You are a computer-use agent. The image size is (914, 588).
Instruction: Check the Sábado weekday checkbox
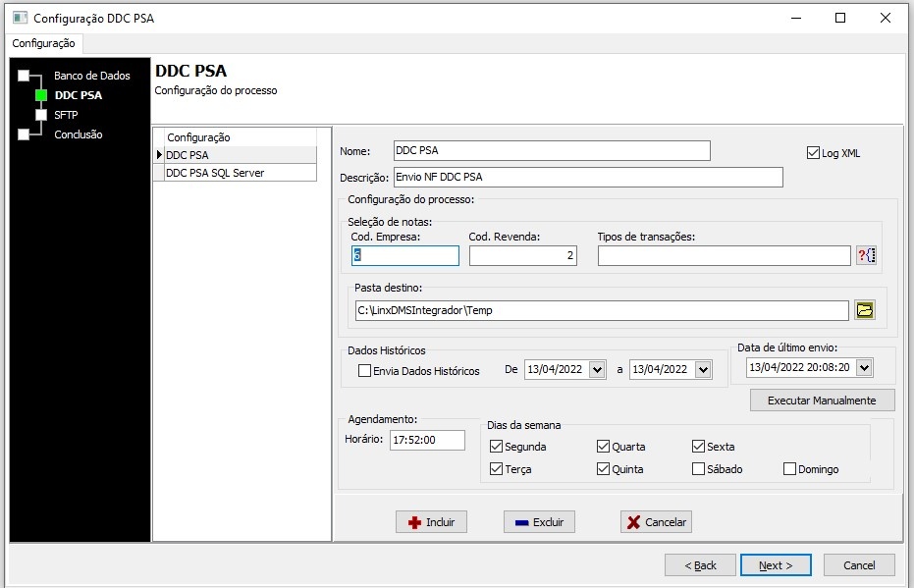(x=699, y=469)
